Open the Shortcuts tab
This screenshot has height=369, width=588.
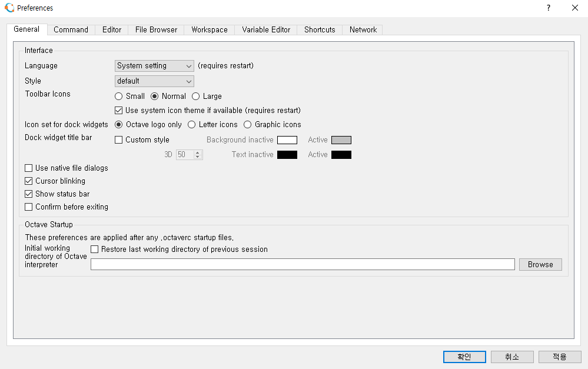320,29
